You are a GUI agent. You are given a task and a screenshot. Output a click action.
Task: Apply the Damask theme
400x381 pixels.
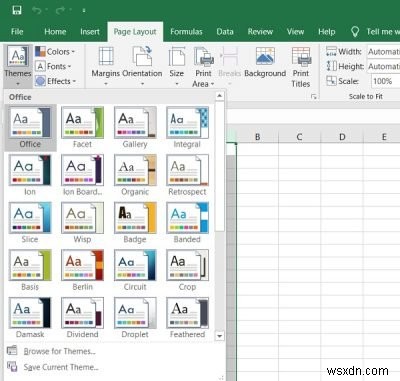(x=30, y=318)
